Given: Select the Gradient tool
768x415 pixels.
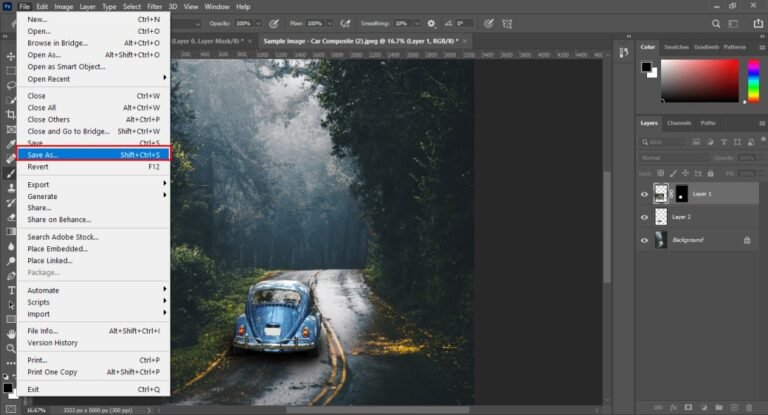Looking at the screenshot, I should point(11,232).
